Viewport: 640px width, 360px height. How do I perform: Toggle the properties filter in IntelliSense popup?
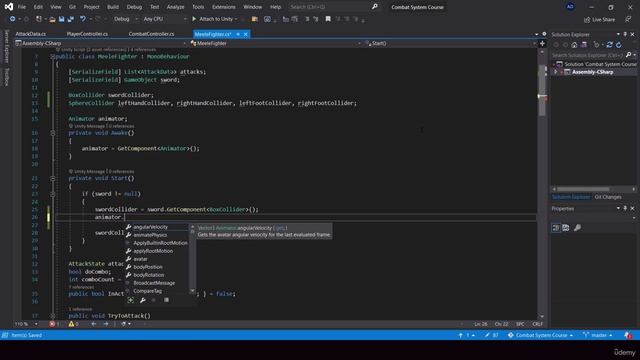click(142, 300)
